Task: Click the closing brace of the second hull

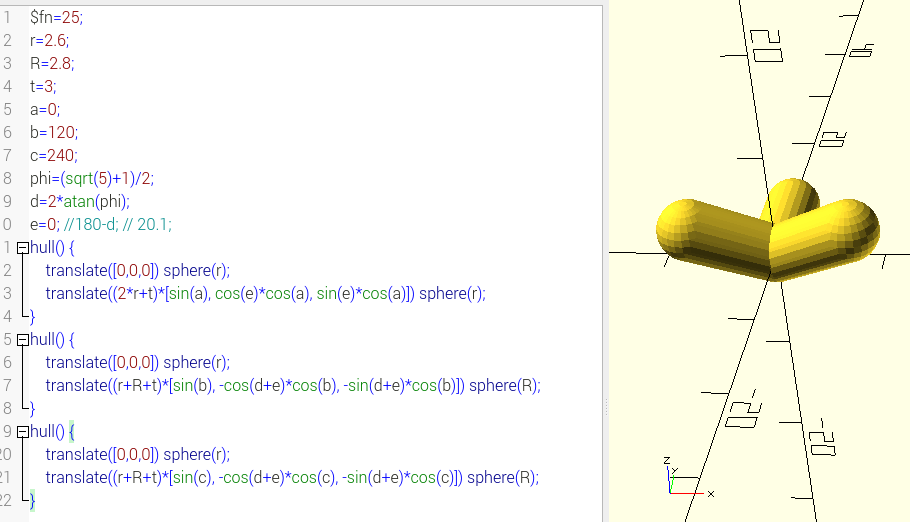Action: coord(32,408)
